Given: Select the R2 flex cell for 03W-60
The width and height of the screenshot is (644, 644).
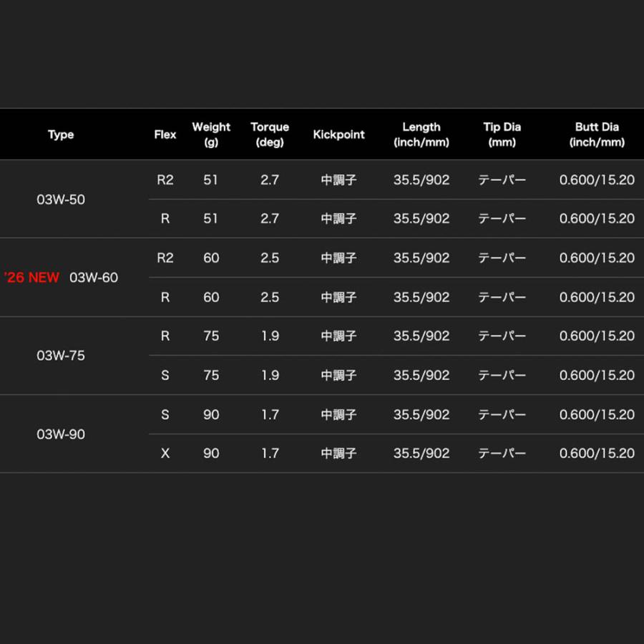Looking at the screenshot, I should click(x=165, y=258).
